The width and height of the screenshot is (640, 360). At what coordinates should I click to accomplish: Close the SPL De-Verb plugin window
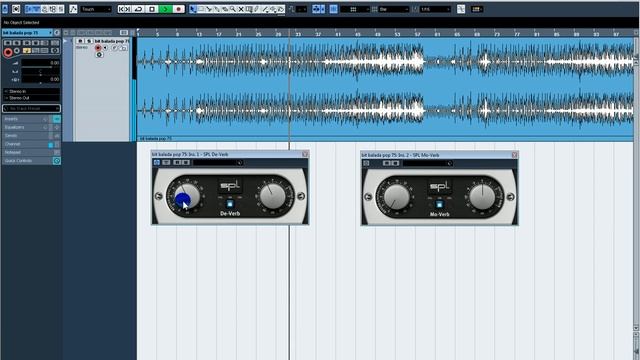[x=305, y=154]
